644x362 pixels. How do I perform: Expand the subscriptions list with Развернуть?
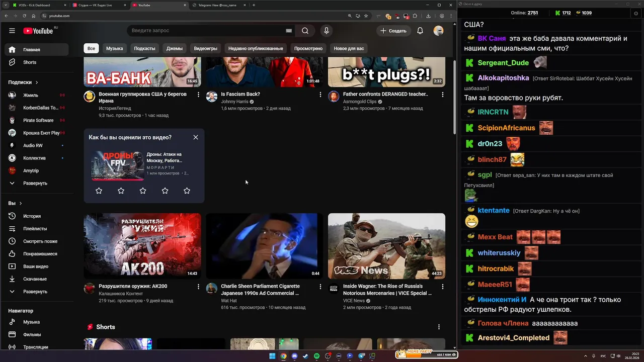pyautogui.click(x=37, y=184)
